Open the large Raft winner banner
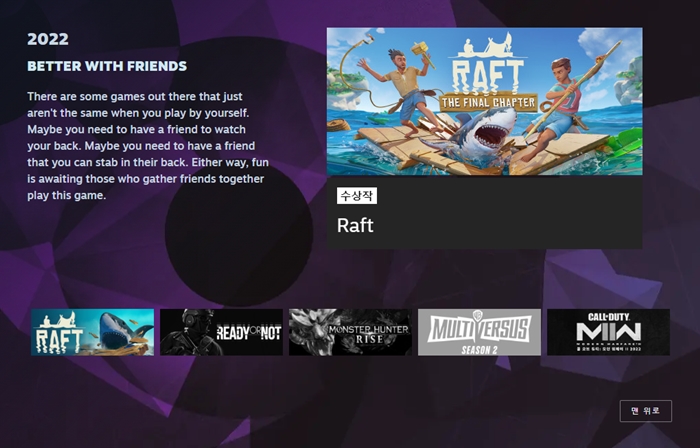 484,101
